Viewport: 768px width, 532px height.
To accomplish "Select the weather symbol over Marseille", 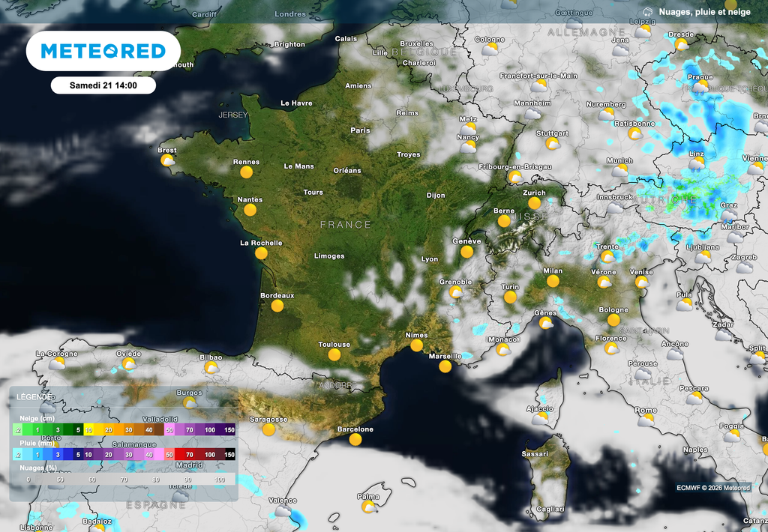I will (445, 367).
